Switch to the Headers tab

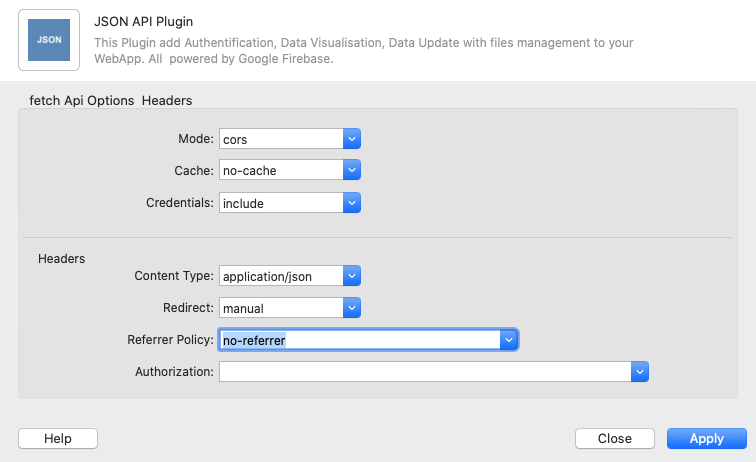pos(167,100)
